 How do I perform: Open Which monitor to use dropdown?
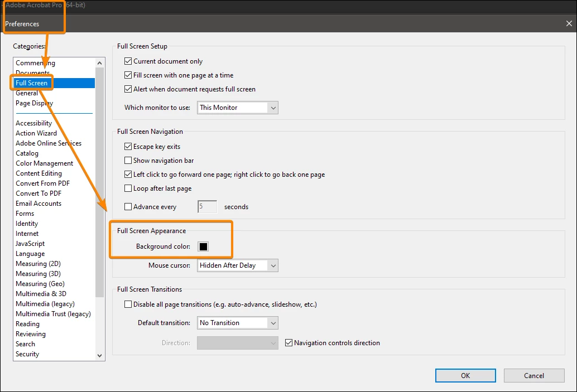[x=238, y=108]
